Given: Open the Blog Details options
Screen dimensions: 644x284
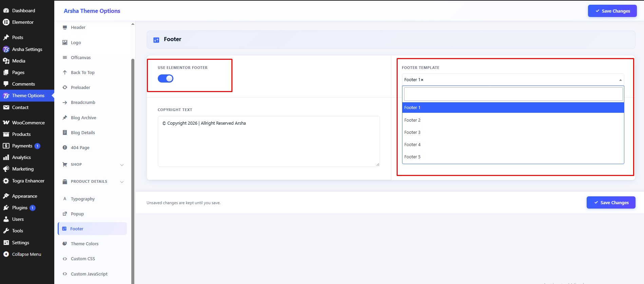Looking at the screenshot, I should point(92,132).
